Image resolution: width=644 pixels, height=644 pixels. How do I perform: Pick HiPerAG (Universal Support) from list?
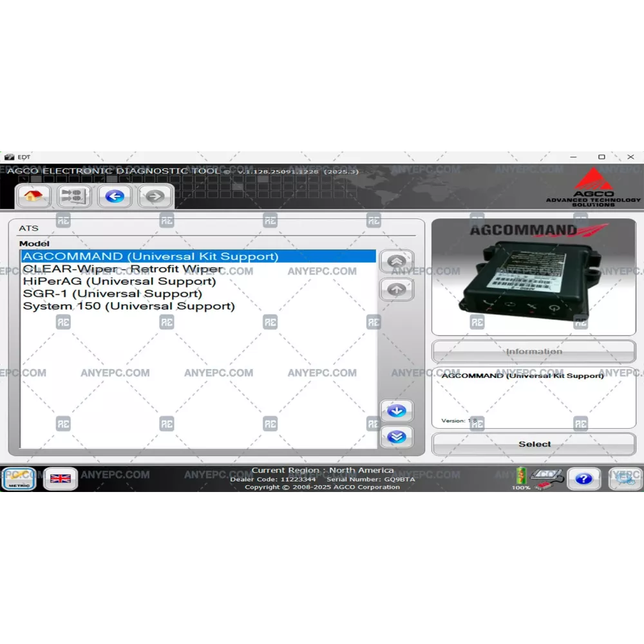(120, 281)
